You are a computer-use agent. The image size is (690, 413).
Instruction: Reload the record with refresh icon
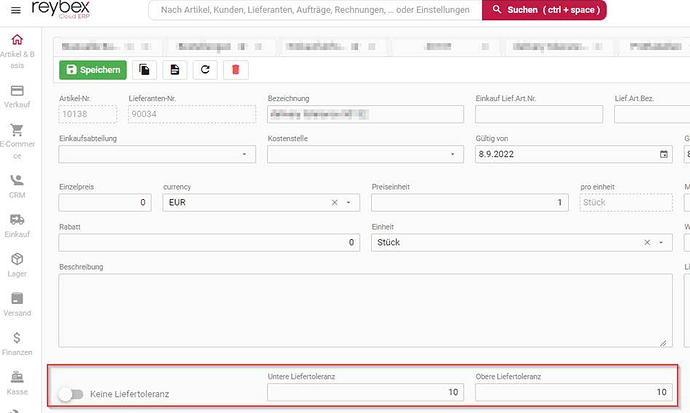point(205,70)
